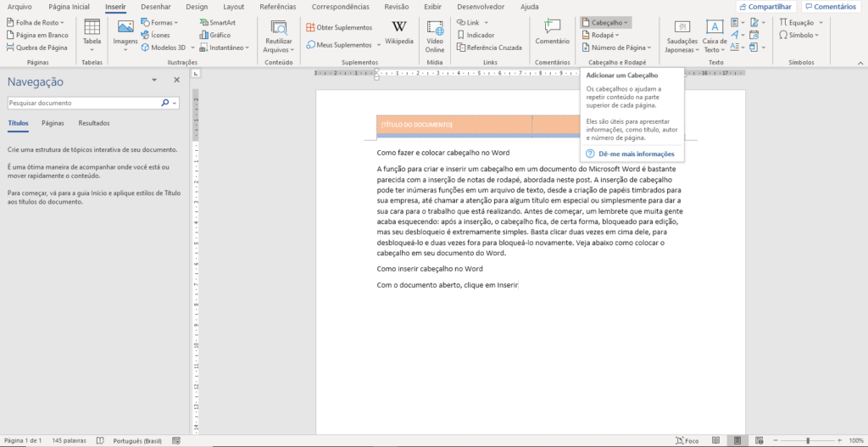
Task: Switch to Read Mode view in status bar
Action: coord(715,441)
